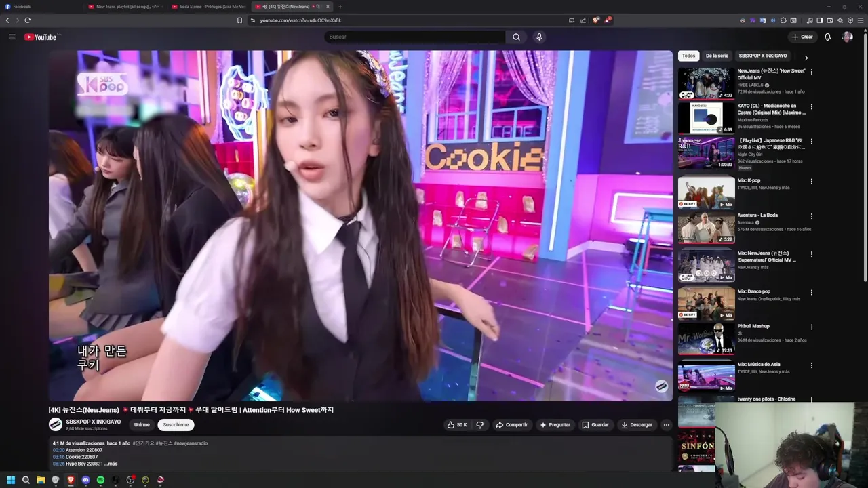Focus the Buscar search field
Viewport: 868px width, 488px height.
point(415,37)
